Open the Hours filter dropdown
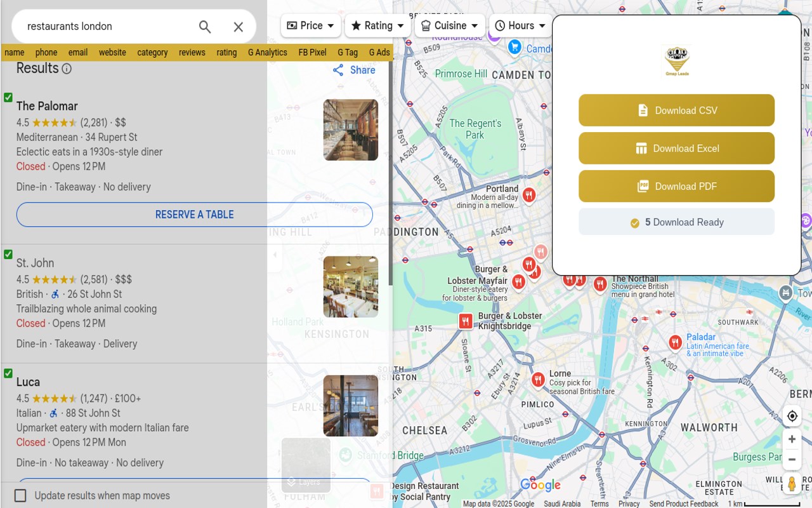812x508 pixels. tap(520, 26)
